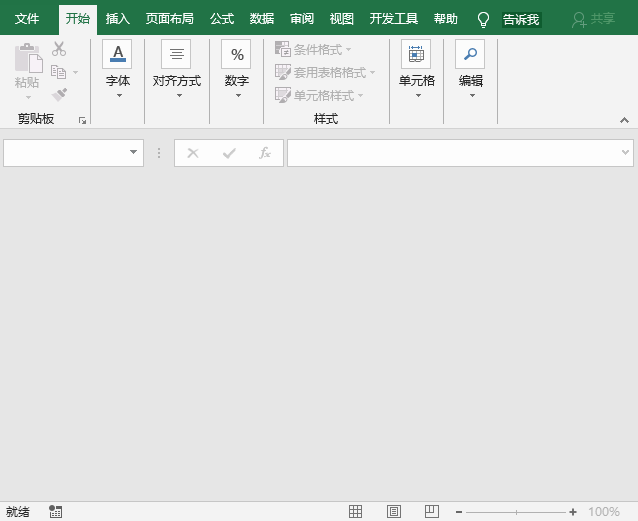Image resolution: width=638 pixels, height=521 pixels.
Task: Expand the 字体 font group dropdown
Action: 118,69
